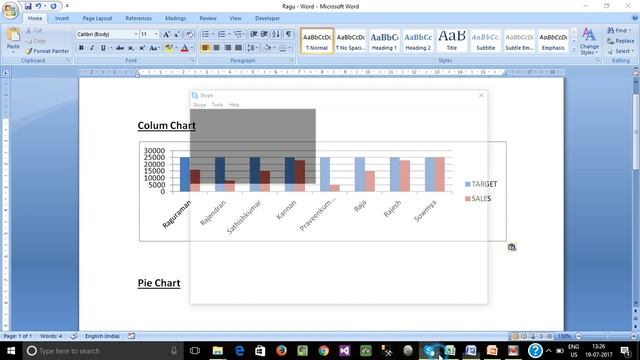Open Windows Start menu
640x360 pixels.
11,351
